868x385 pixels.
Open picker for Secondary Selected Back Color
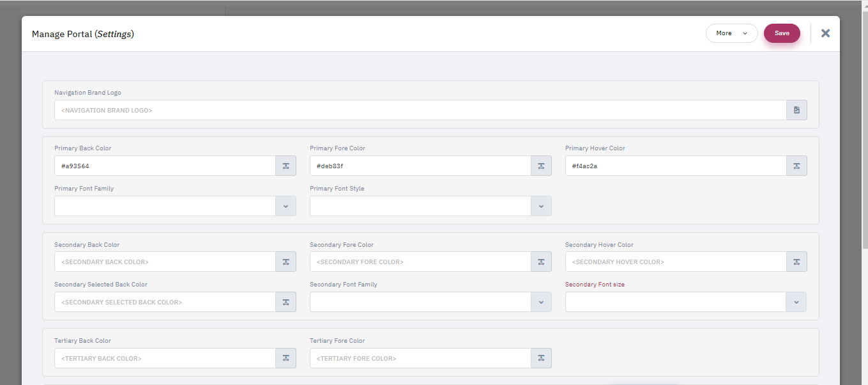(x=286, y=302)
